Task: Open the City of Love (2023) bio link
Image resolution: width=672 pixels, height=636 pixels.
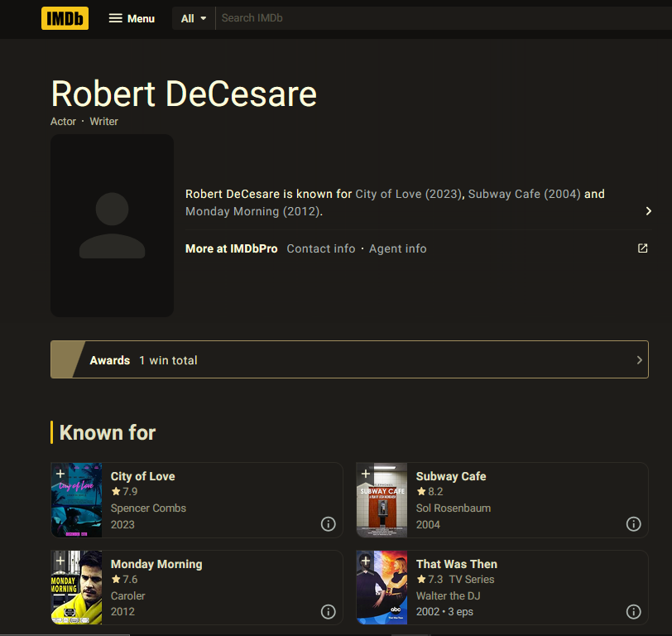Action: pos(409,194)
